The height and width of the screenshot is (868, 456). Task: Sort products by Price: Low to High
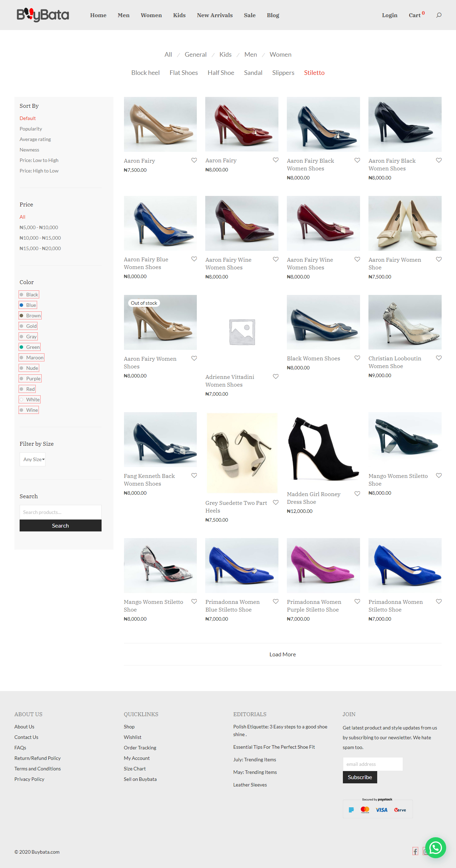pyautogui.click(x=39, y=160)
